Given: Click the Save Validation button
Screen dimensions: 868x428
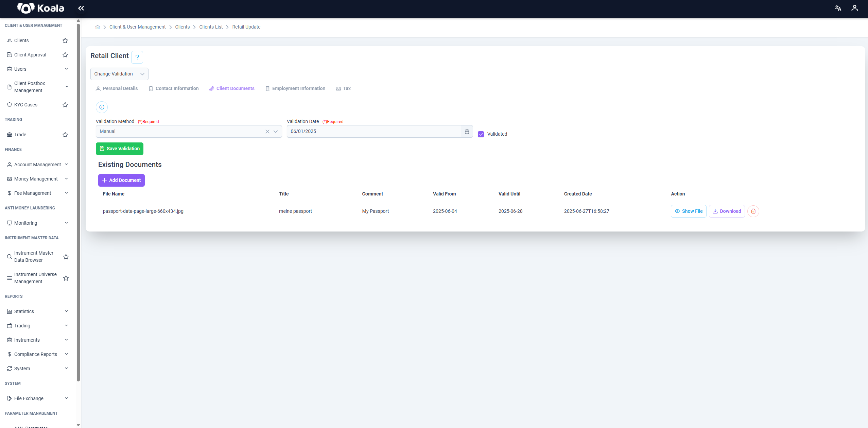Looking at the screenshot, I should (x=120, y=149).
